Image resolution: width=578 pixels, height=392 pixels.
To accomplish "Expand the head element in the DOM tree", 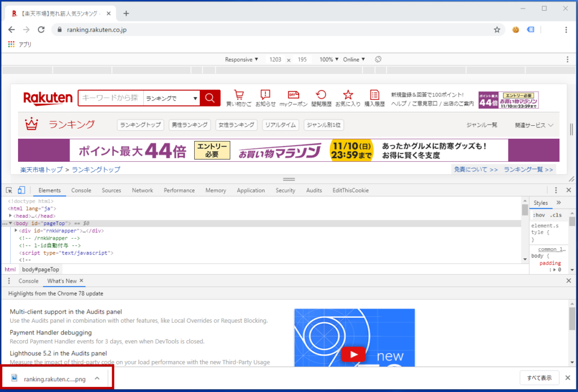I will point(10,216).
